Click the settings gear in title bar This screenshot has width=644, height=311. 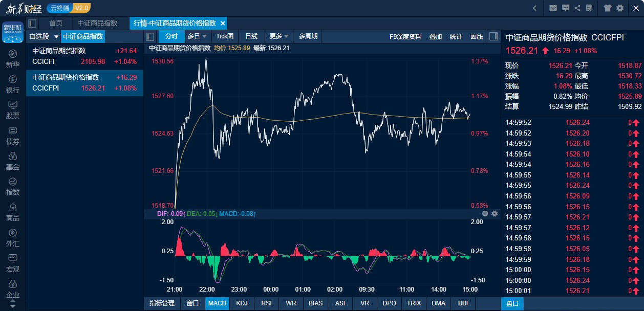click(620, 8)
